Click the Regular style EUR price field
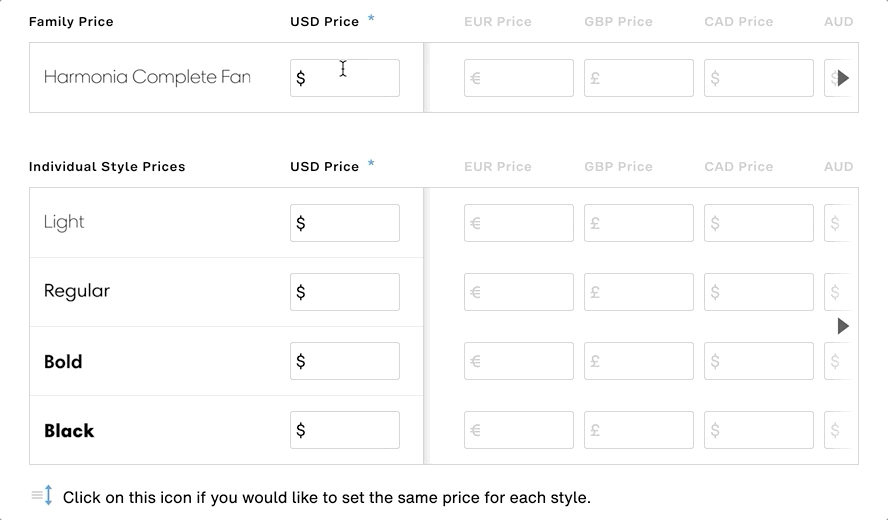Viewport: 888px width, 520px height. [x=519, y=292]
